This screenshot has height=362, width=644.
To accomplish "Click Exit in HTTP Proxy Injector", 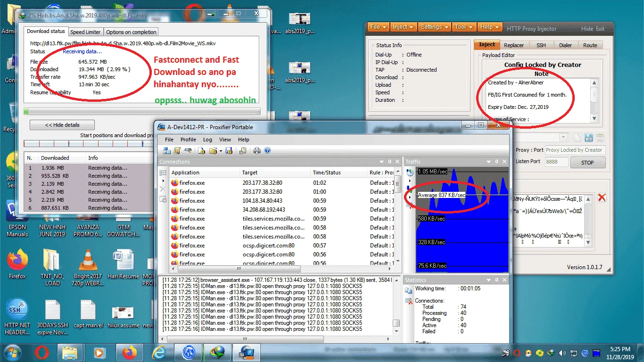I will [x=600, y=29].
